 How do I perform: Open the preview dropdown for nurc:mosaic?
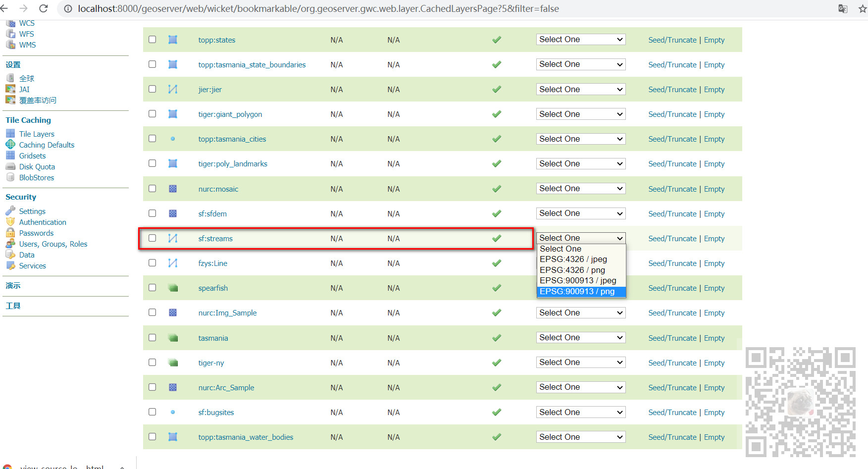[581, 189]
